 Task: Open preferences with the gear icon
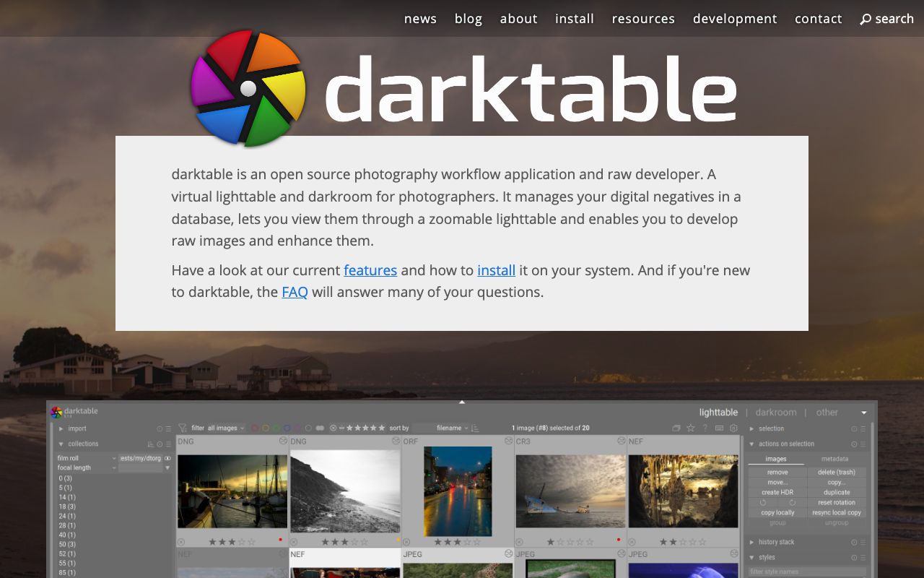point(733,428)
